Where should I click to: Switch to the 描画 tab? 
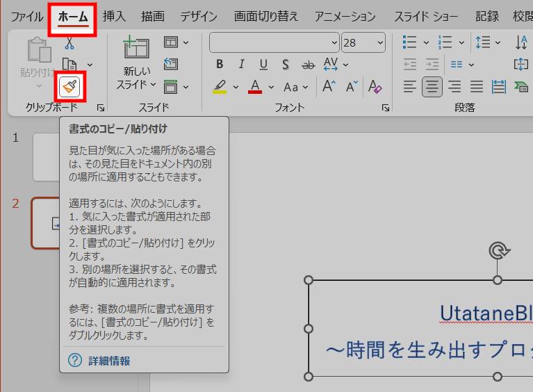(153, 16)
